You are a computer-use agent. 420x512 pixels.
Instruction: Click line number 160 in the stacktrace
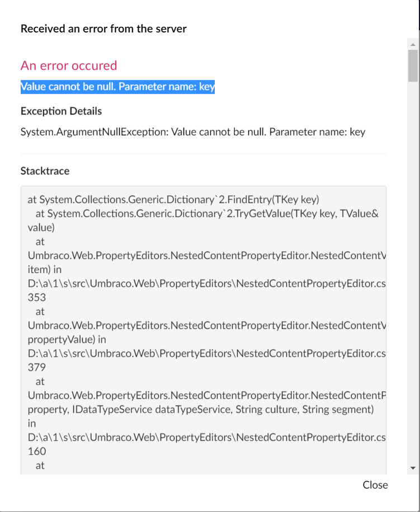37,451
